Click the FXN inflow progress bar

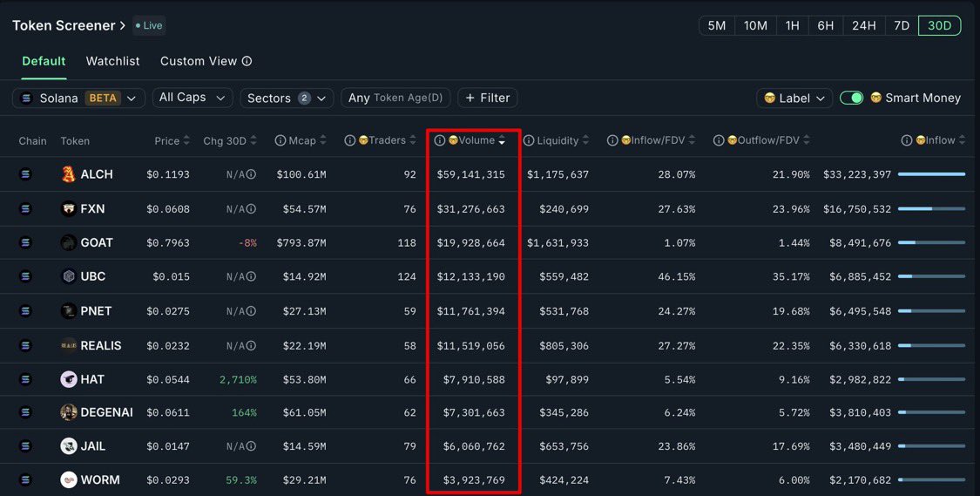click(x=932, y=209)
